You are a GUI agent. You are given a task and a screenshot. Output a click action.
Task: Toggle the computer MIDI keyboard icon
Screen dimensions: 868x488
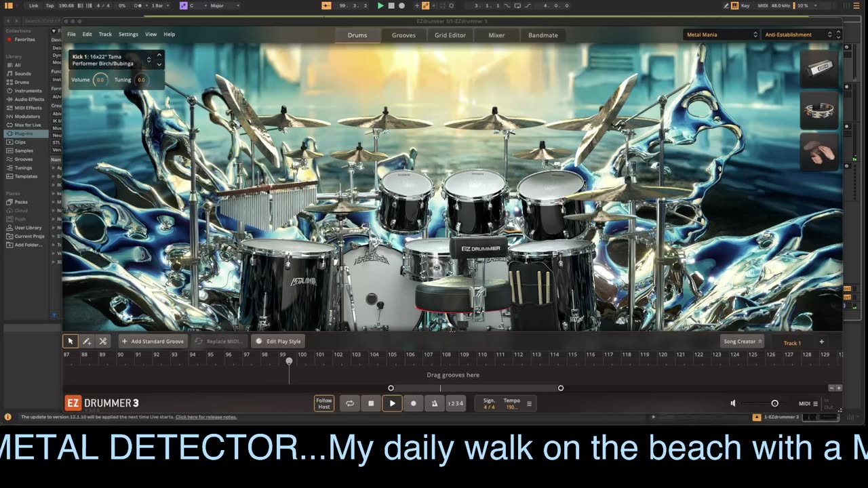point(734,5)
